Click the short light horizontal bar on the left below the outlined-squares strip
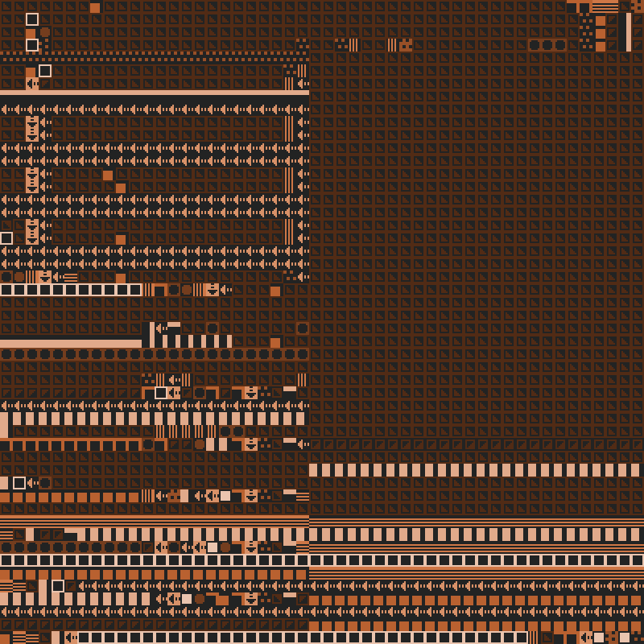Viewport: 644px width, 644px height. [x=71, y=343]
